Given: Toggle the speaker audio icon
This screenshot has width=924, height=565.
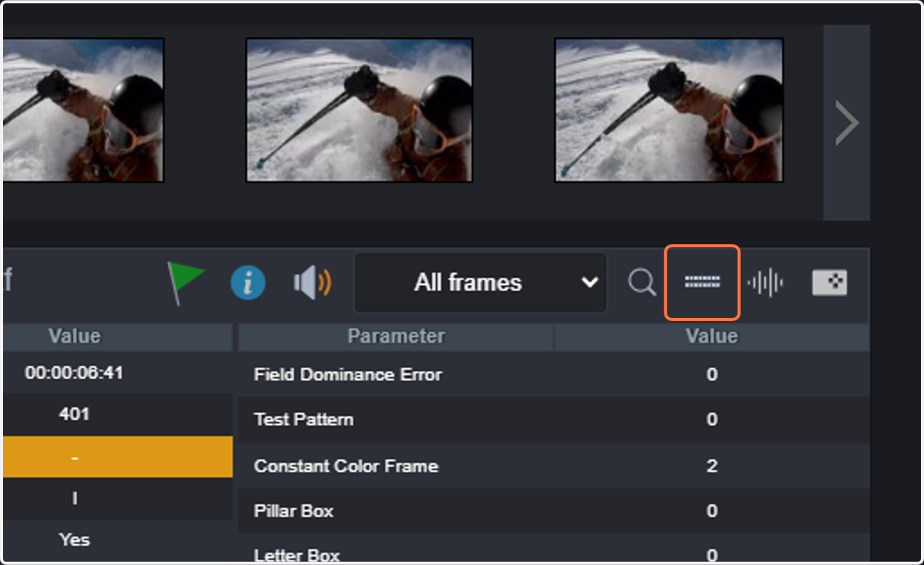Looking at the screenshot, I should tap(312, 283).
